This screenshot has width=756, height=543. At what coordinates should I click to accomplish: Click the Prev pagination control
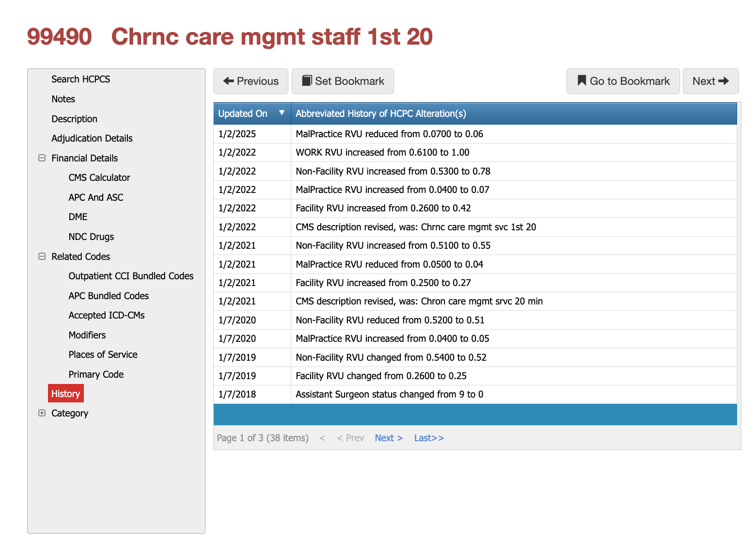point(350,437)
